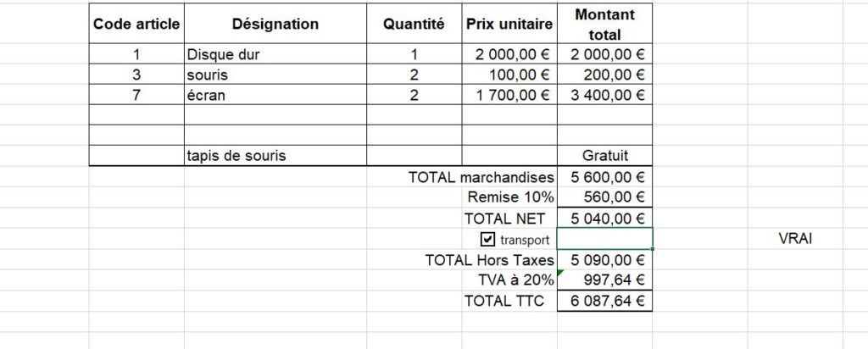Click the écran designation cell
868x349 pixels.
coord(275,95)
